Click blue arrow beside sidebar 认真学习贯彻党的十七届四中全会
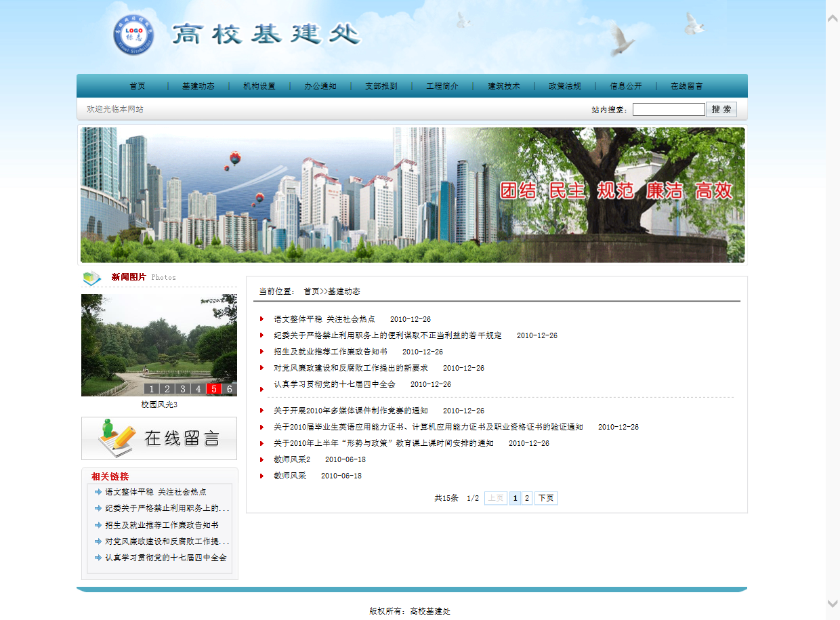 pos(98,558)
